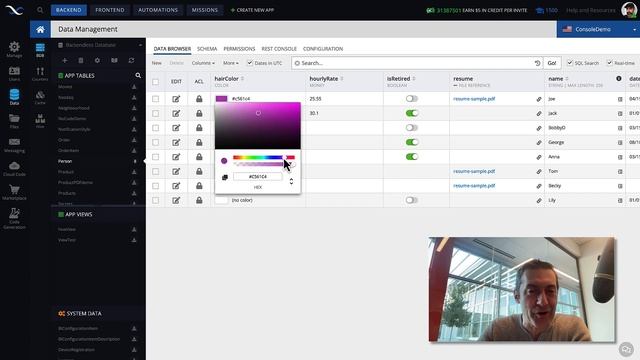This screenshot has height=360, width=640.
Task: Select the Hive data sub-section
Action: (40, 121)
